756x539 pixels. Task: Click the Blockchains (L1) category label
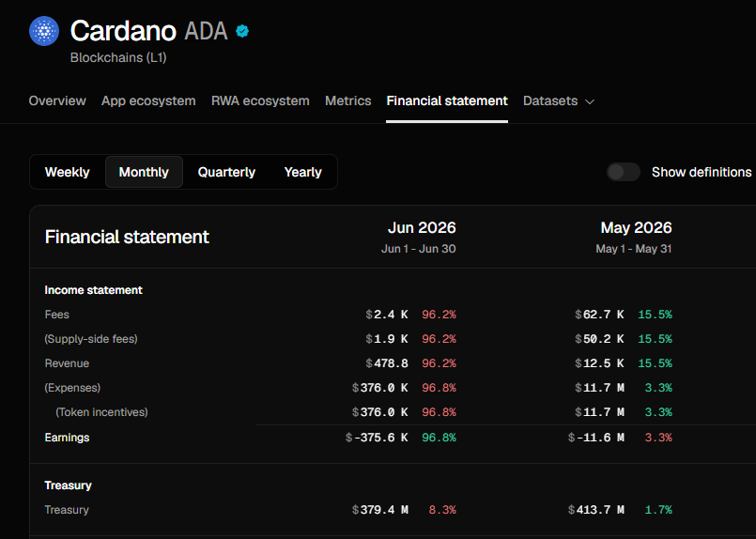[118, 57]
